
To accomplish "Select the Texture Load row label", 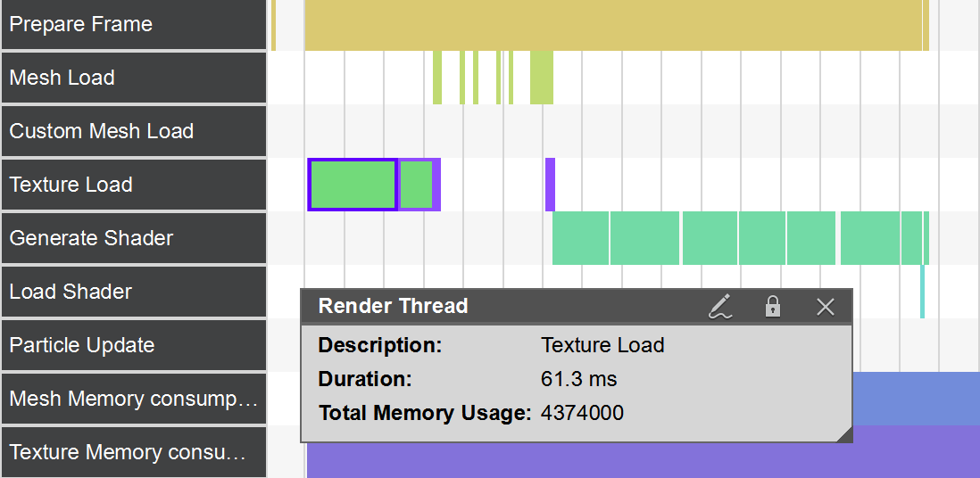I will coord(134,185).
